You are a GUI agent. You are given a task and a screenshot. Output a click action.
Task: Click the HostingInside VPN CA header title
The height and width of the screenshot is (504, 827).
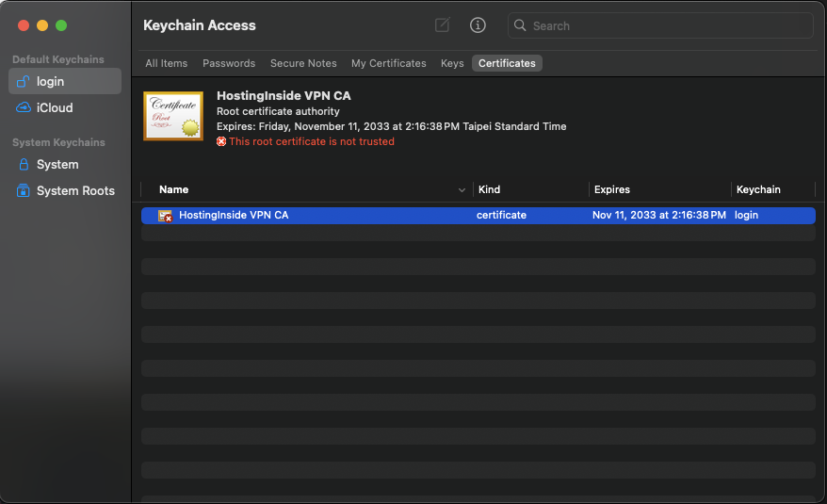tap(284, 95)
